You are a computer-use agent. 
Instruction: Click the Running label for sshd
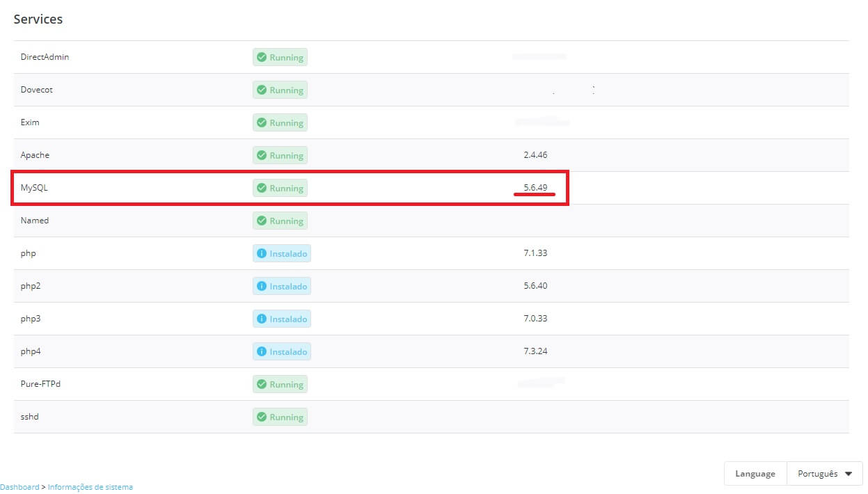[286, 417]
